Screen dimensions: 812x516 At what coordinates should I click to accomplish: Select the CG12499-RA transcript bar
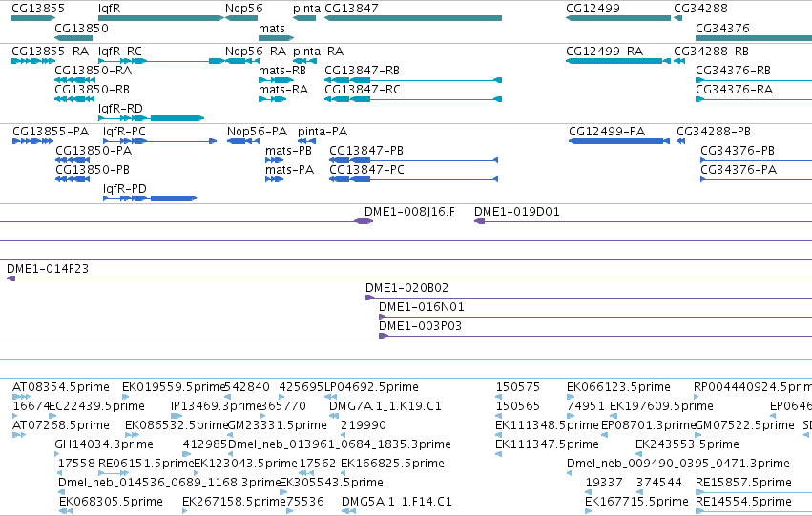[x=618, y=61]
